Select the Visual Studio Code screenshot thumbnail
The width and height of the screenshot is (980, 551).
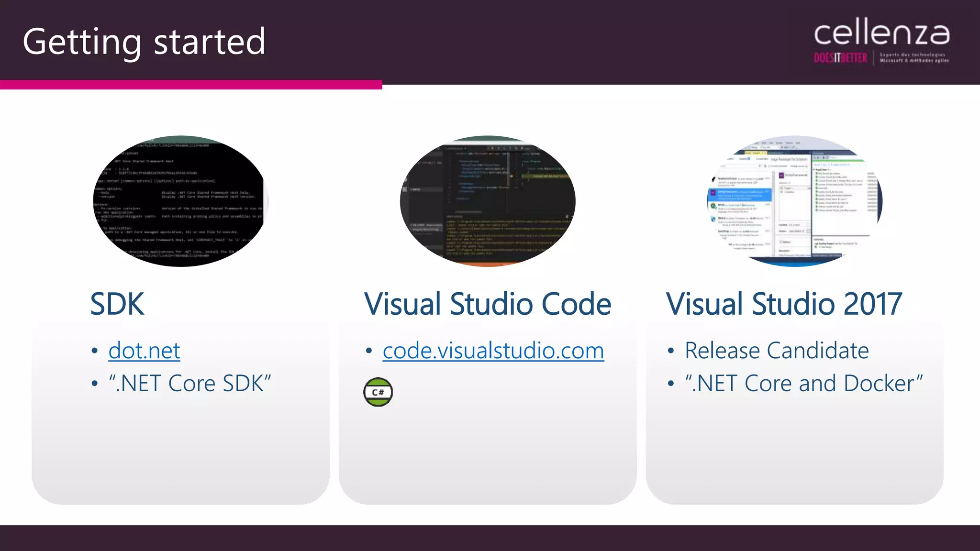click(x=488, y=201)
